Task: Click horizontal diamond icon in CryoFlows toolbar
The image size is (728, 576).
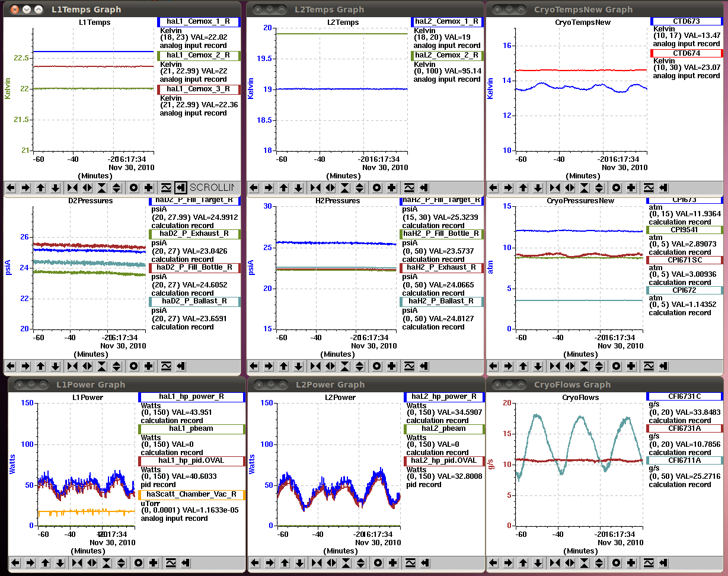Action: (x=570, y=563)
